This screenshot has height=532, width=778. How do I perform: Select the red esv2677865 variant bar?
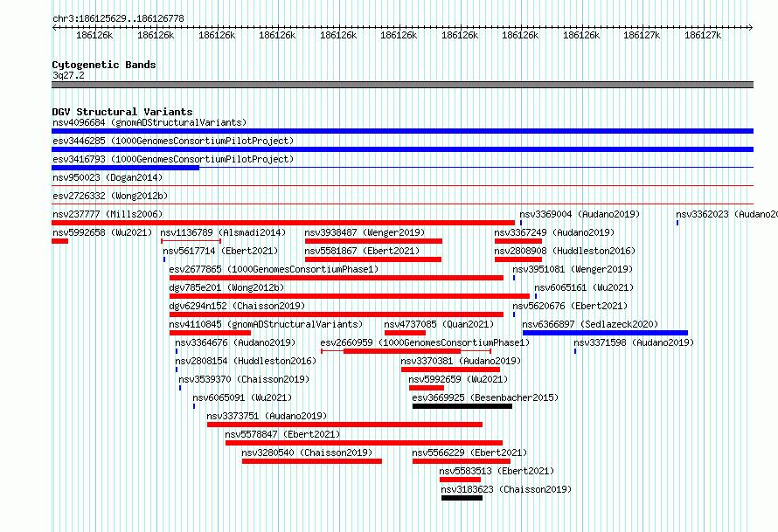[x=337, y=278]
